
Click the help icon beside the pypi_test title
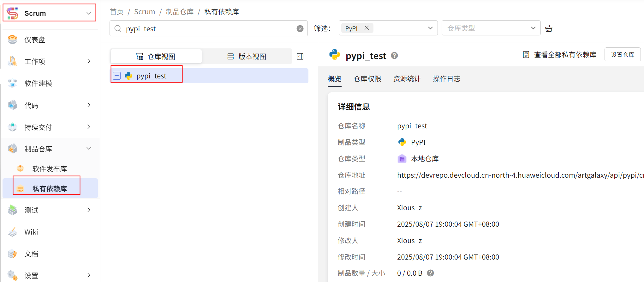pos(394,56)
